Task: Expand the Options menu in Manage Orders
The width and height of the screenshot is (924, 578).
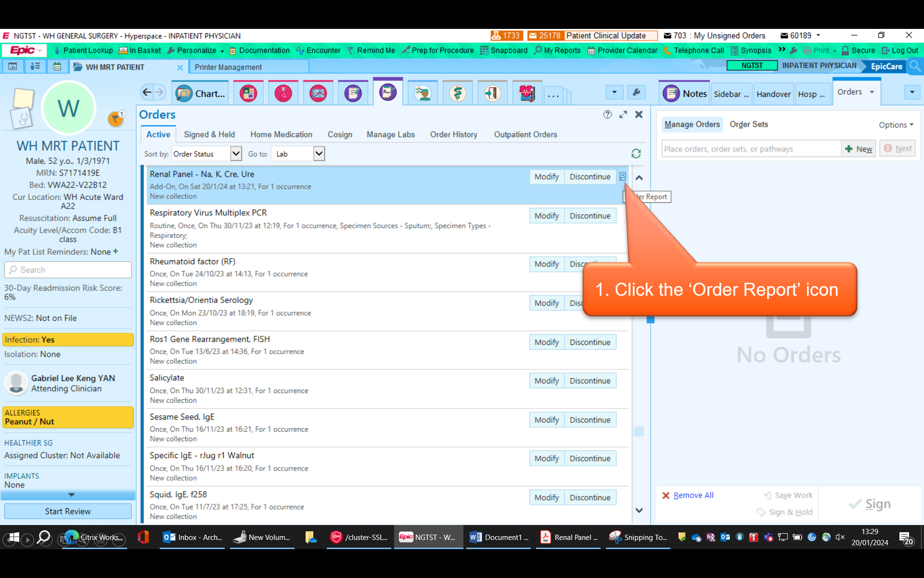Action: (896, 125)
